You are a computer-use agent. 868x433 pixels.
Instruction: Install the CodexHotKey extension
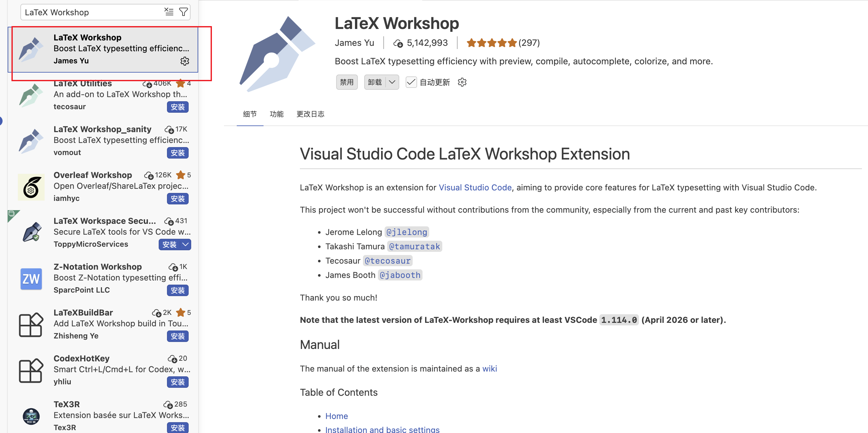177,382
